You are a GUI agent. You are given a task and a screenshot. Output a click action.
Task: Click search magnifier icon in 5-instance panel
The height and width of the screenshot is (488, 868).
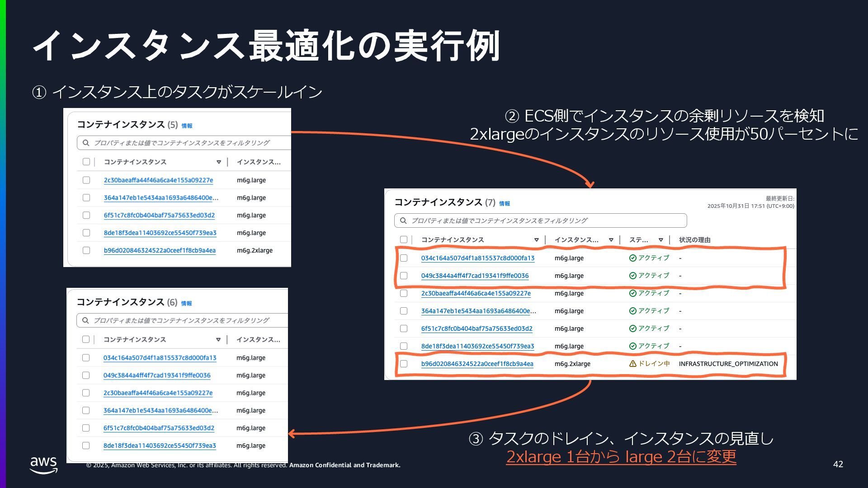pos(86,143)
